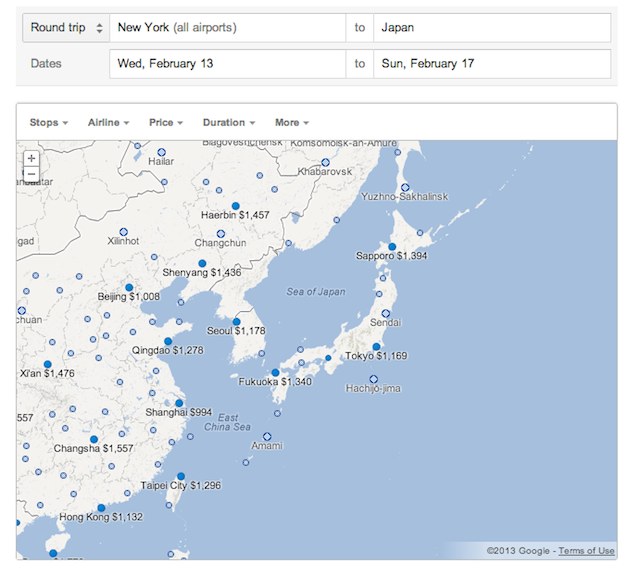The width and height of the screenshot is (640, 576).
Task: Edit the destination field Japan
Action: (x=492, y=28)
